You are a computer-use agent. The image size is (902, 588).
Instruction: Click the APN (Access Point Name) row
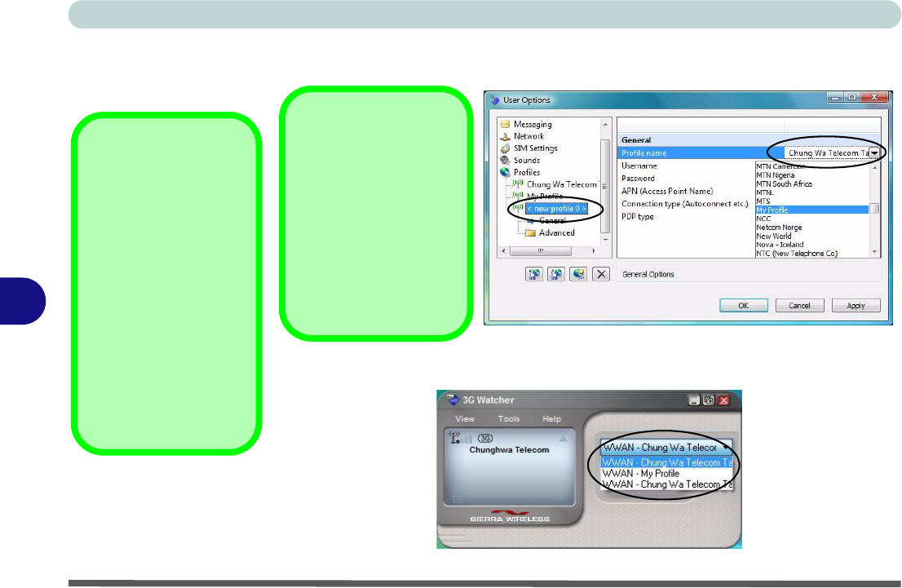[x=686, y=191]
